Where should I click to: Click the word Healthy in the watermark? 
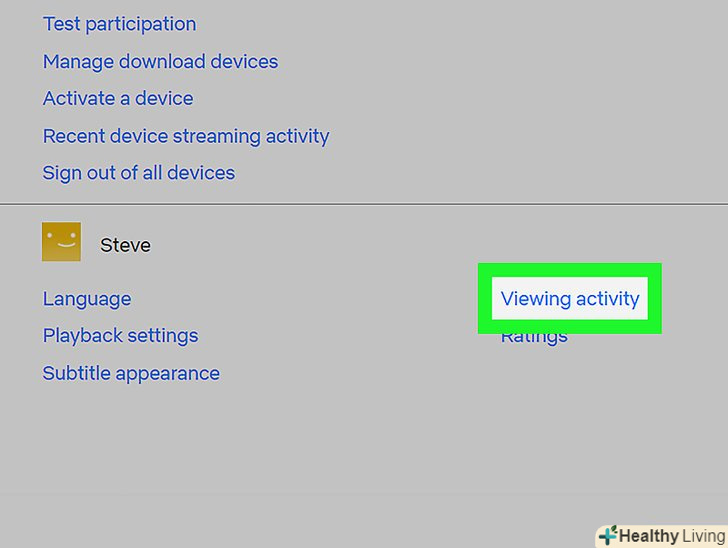click(x=647, y=536)
